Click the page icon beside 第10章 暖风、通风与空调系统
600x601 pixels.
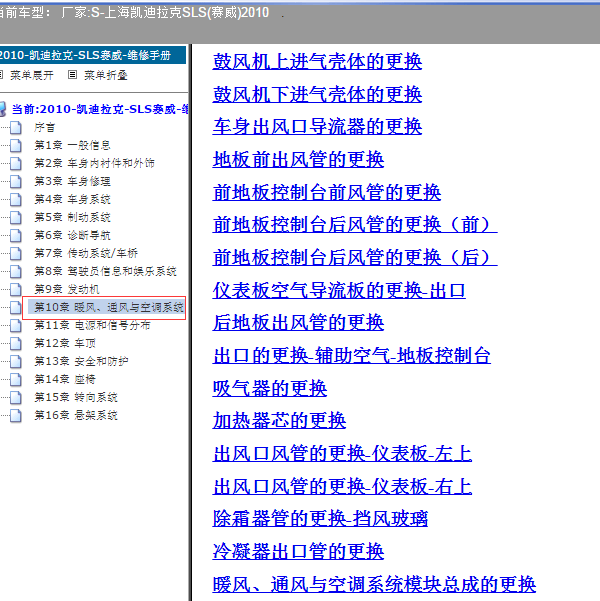16,308
